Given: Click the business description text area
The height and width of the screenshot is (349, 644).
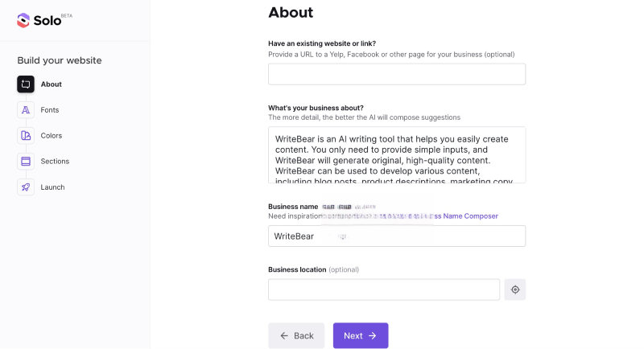Looking at the screenshot, I should click(x=396, y=154).
